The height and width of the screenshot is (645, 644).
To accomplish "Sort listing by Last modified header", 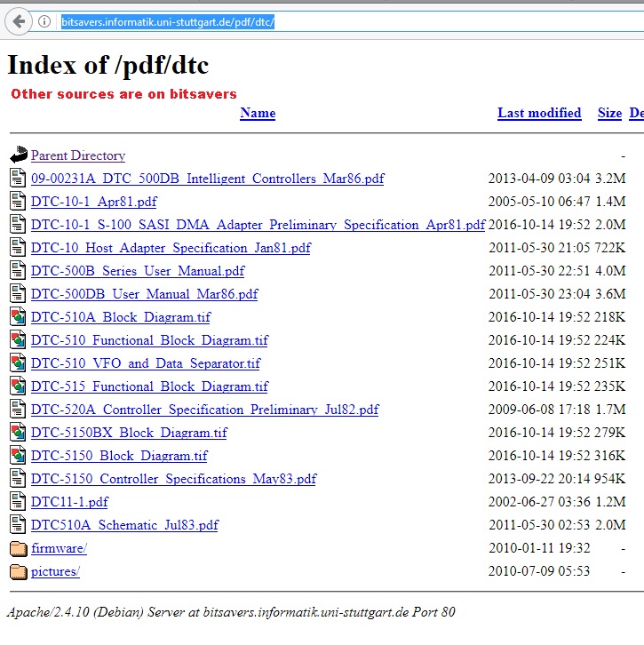I will coord(539,113).
